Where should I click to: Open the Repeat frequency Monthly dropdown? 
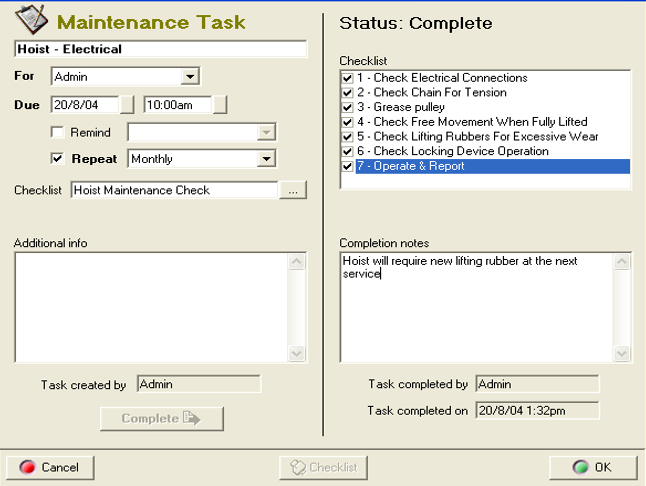click(x=266, y=159)
